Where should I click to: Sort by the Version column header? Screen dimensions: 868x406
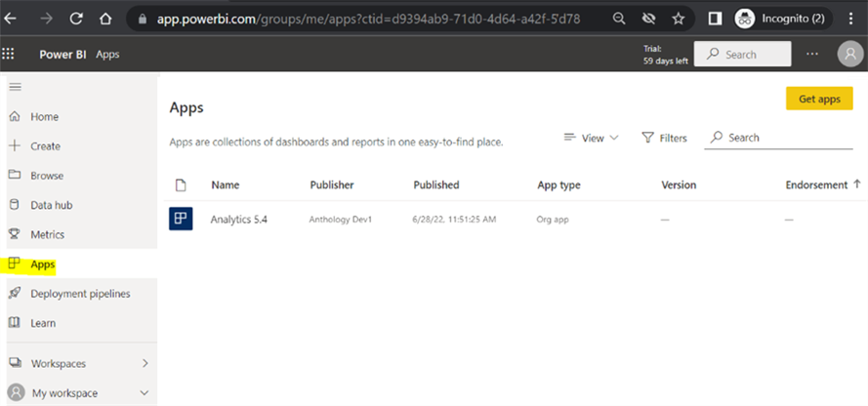coord(679,184)
